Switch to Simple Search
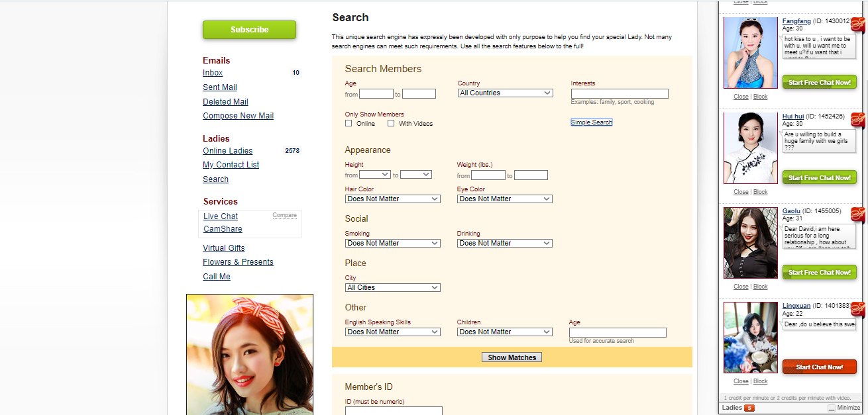 point(591,122)
